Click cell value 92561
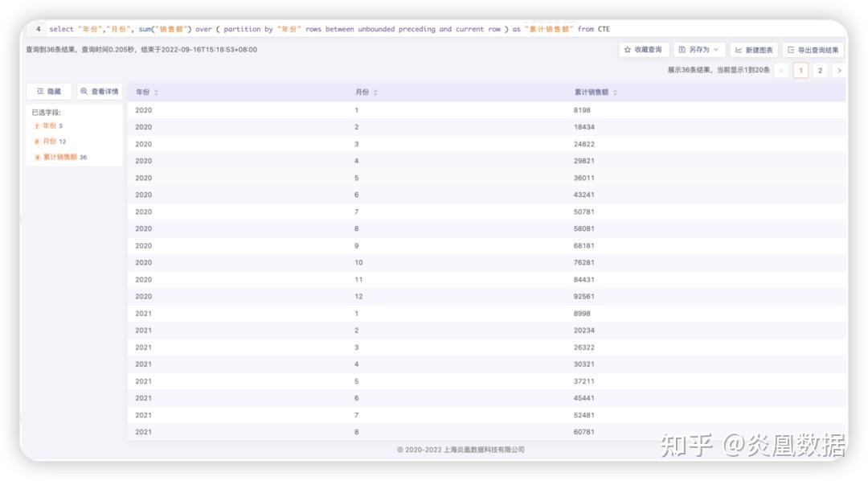Screen dimensions: 868x481 click(x=584, y=297)
